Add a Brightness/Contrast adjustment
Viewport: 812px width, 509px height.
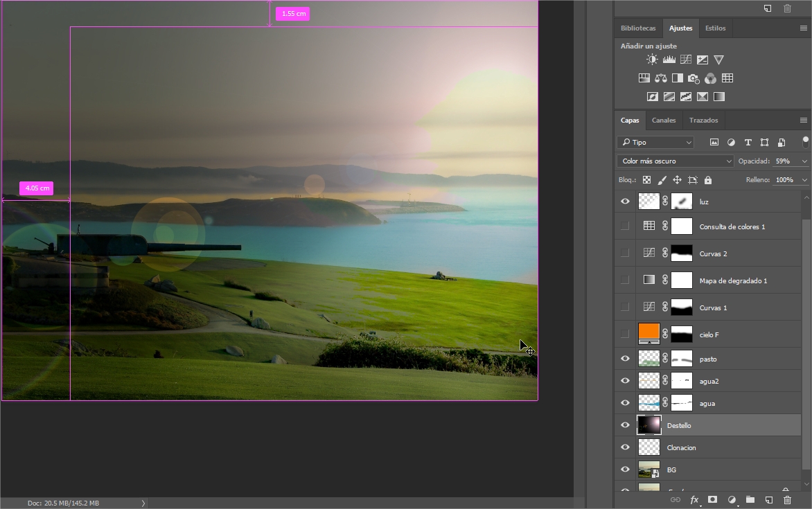pyautogui.click(x=652, y=60)
